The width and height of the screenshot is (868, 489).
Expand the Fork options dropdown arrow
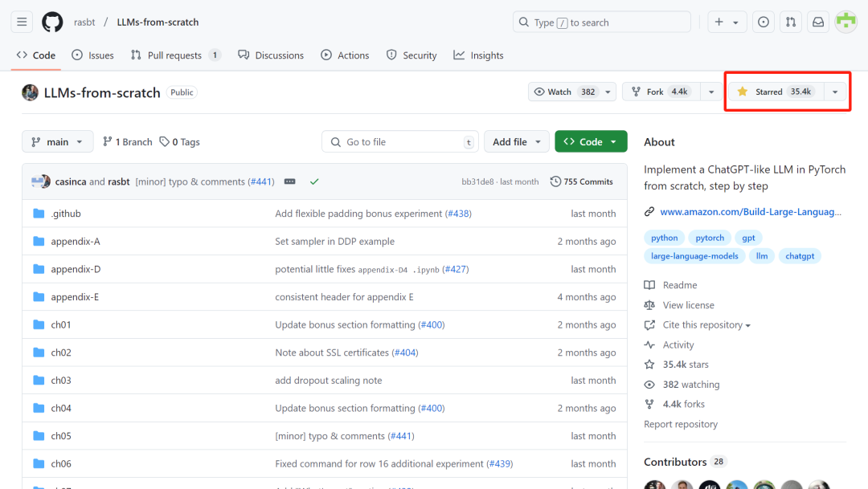click(711, 92)
